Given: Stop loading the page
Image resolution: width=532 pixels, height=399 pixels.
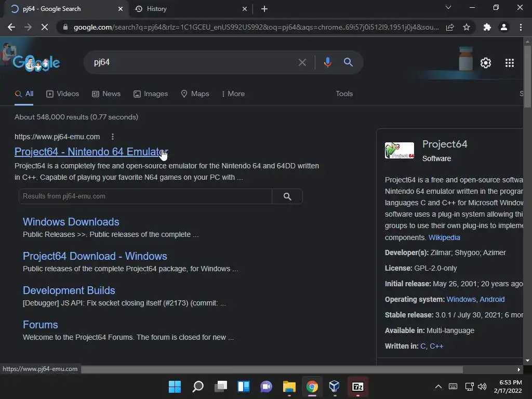Looking at the screenshot, I should tap(45, 27).
